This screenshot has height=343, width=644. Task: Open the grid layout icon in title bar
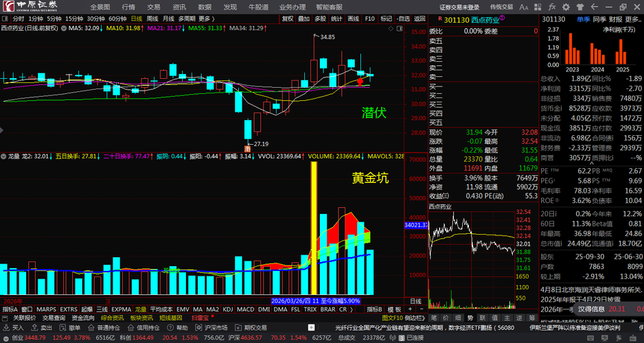pyautogui.click(x=538, y=7)
